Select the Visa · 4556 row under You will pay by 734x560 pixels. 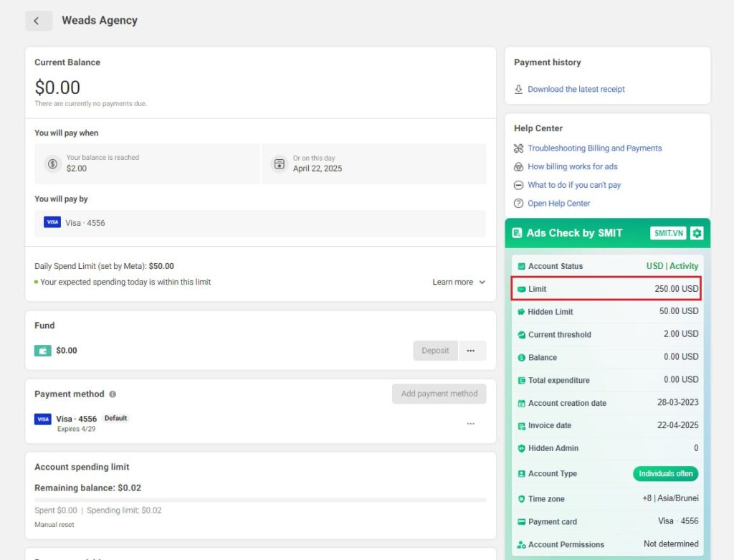(x=260, y=223)
